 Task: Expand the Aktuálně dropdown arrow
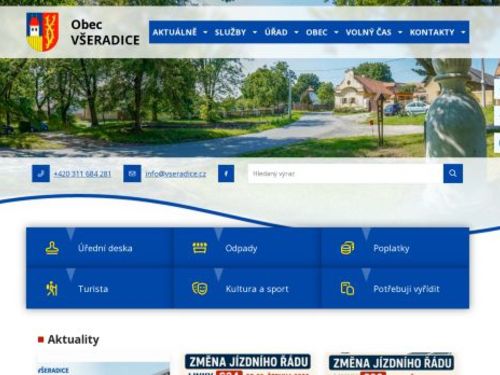point(205,32)
